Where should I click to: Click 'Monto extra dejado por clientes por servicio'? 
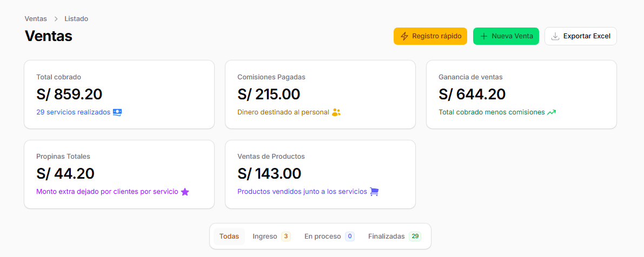coord(107,192)
